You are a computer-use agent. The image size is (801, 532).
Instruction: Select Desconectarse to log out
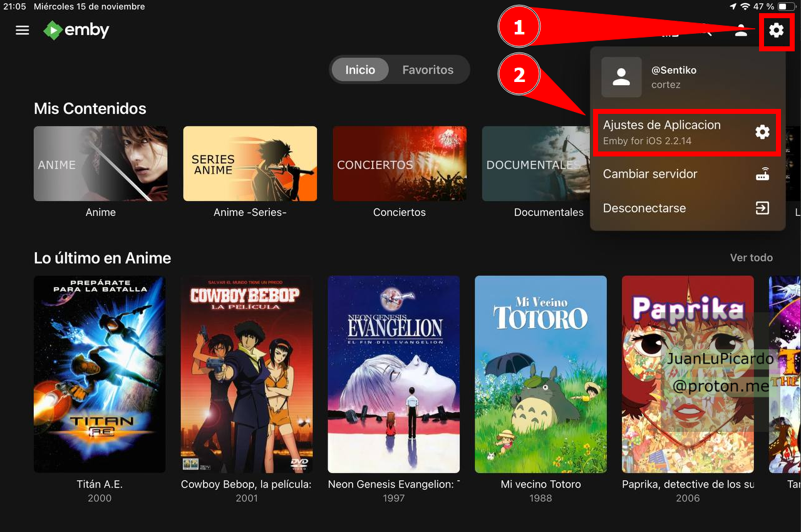(x=644, y=208)
